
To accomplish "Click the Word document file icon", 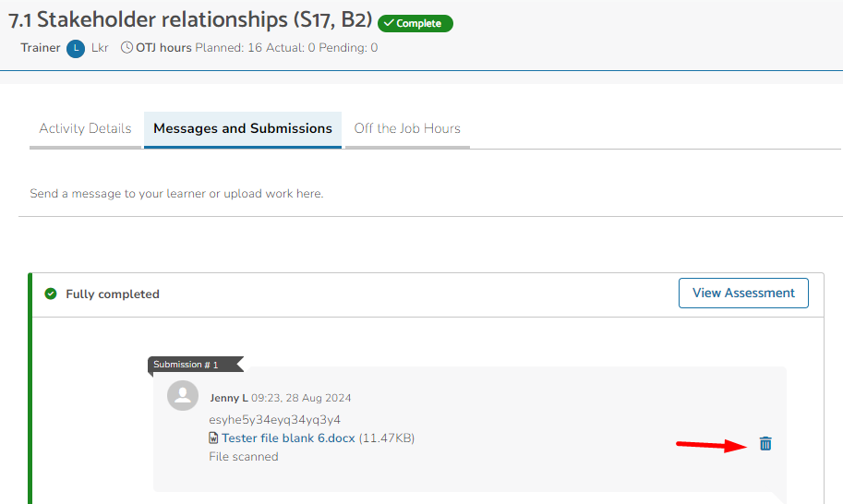I will click(213, 438).
